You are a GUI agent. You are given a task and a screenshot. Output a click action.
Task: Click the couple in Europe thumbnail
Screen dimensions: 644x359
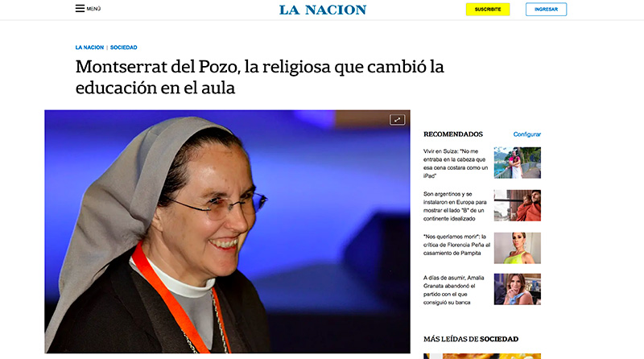click(517, 205)
